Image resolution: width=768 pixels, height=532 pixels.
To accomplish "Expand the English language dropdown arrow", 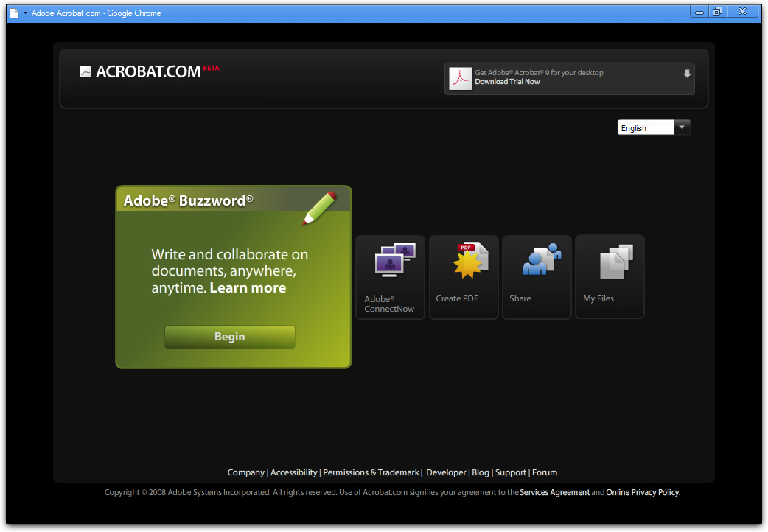I will 683,127.
